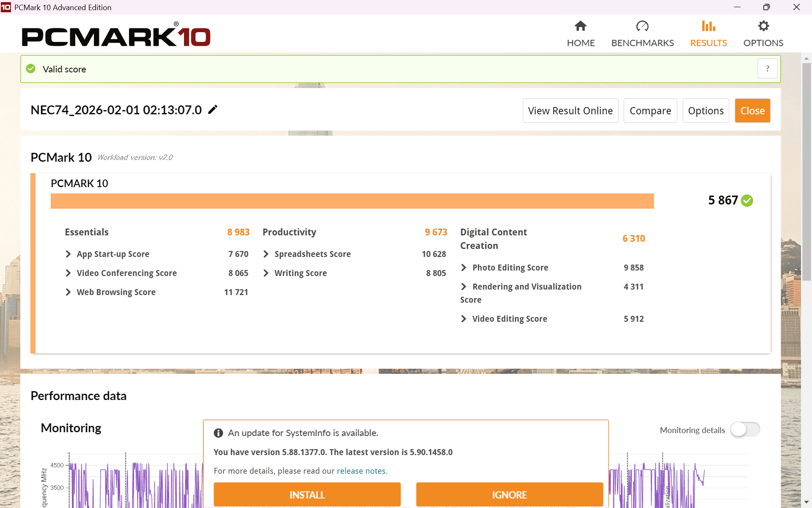
Task: Expand the App Start-up Score details
Action: tap(69, 254)
